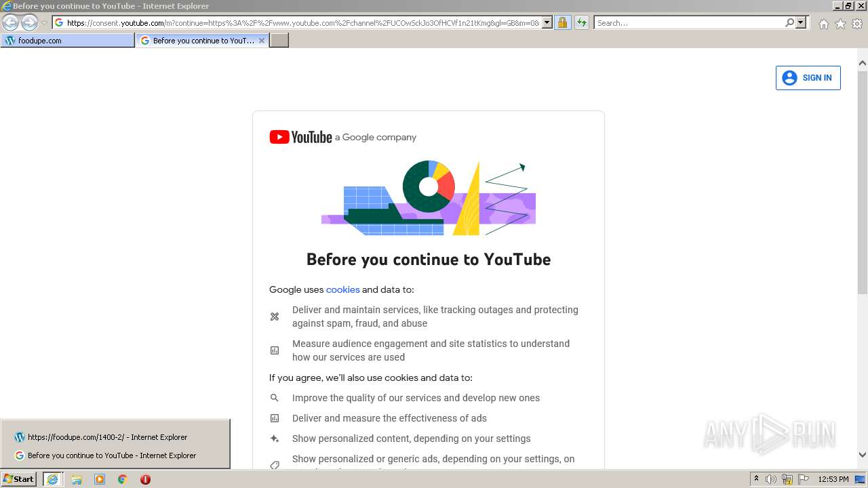This screenshot has height=488, width=868.
Task: Show hidden tray icons arrow
Action: pos(756,479)
